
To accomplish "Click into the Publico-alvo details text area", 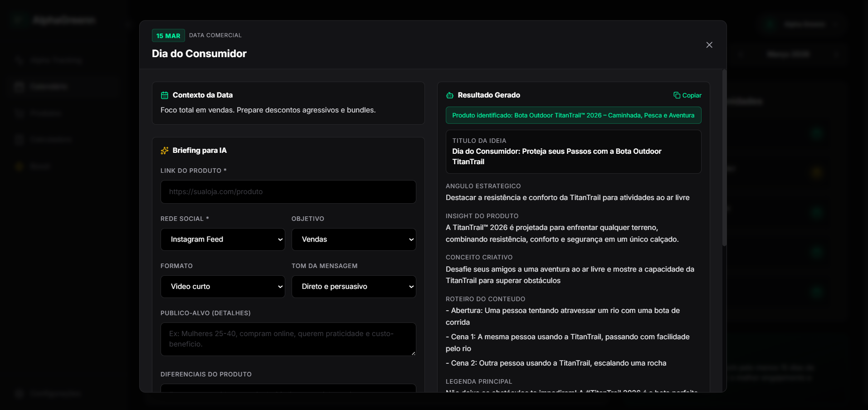I will coord(288,339).
